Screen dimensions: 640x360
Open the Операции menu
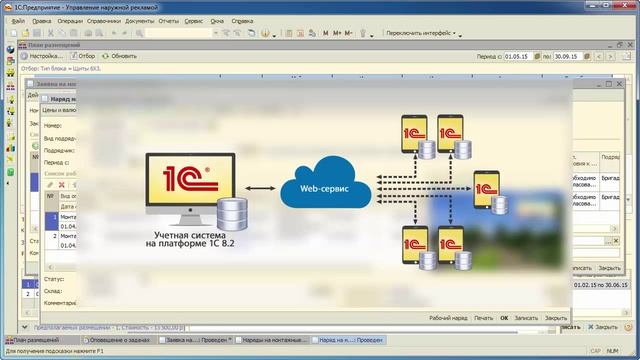pos(70,21)
